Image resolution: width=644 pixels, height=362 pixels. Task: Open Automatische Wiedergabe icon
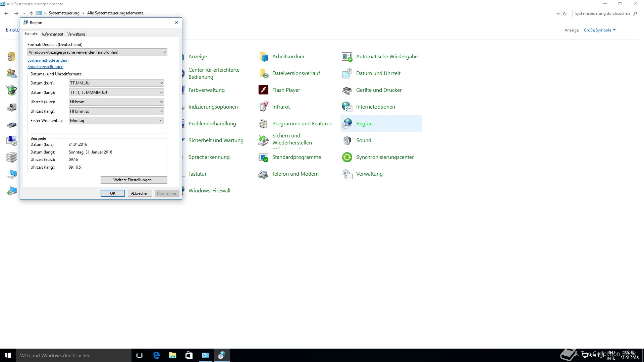[x=347, y=57]
